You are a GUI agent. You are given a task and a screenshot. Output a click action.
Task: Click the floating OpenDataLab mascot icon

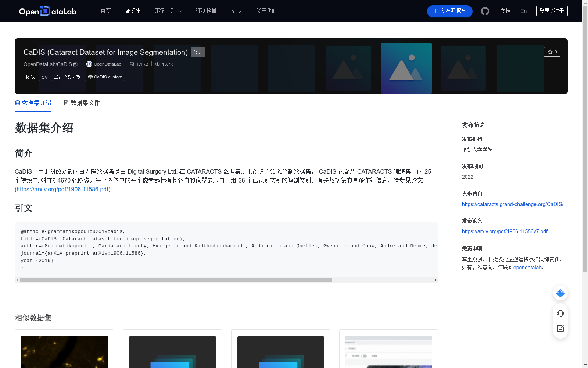click(x=560, y=293)
